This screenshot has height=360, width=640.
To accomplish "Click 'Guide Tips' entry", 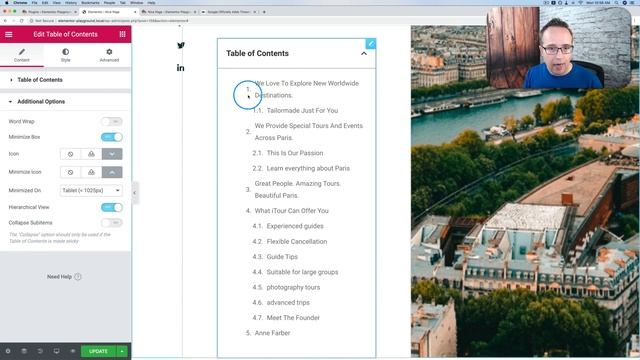I will point(282,257).
